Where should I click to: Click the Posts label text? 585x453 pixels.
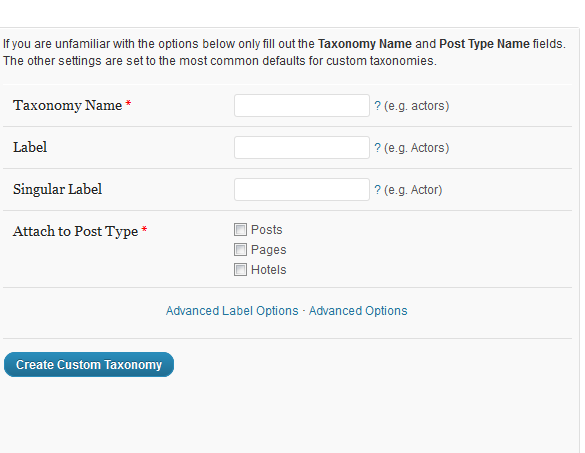(266, 229)
